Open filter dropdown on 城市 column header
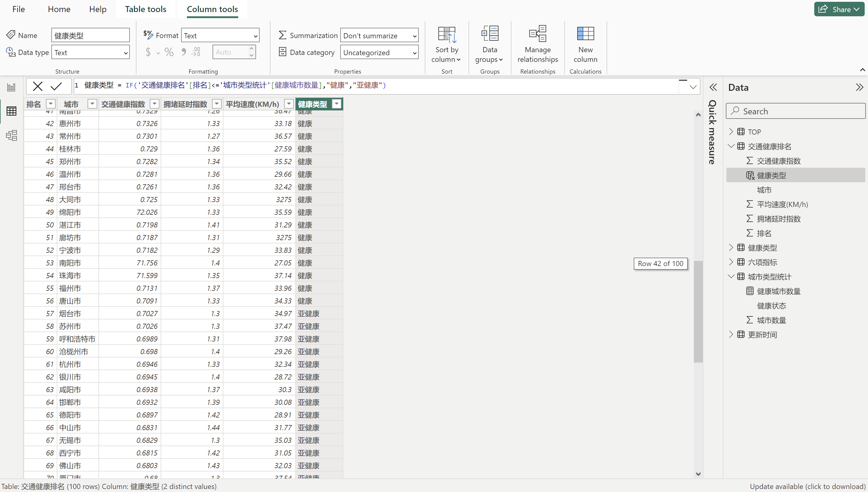868x492 pixels. (x=92, y=104)
